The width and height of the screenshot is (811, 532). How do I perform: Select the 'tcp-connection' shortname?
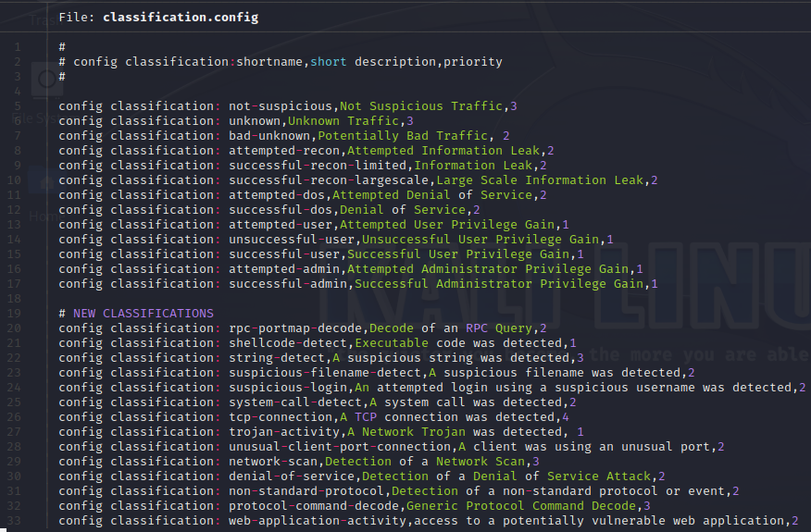click(x=281, y=417)
